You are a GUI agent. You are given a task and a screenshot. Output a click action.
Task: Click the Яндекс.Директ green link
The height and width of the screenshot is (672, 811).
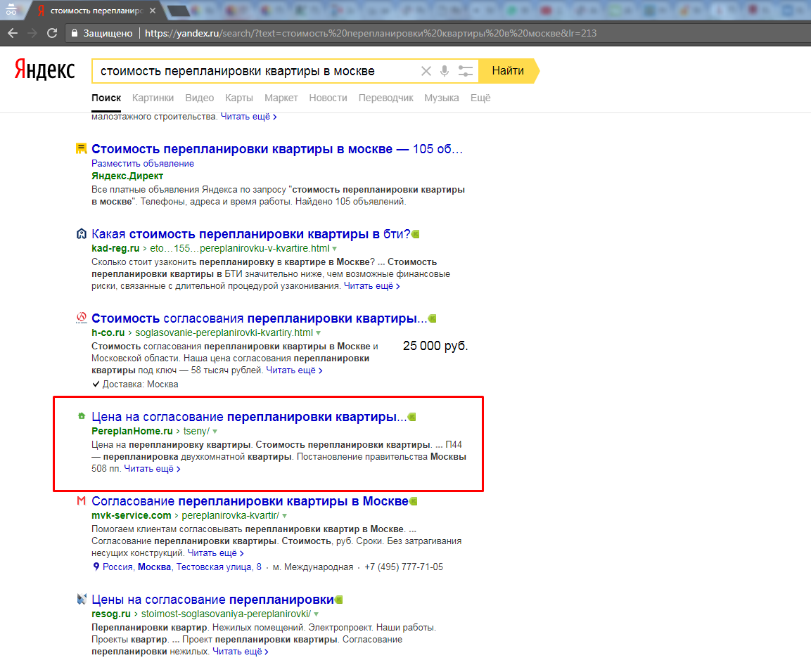point(127,176)
